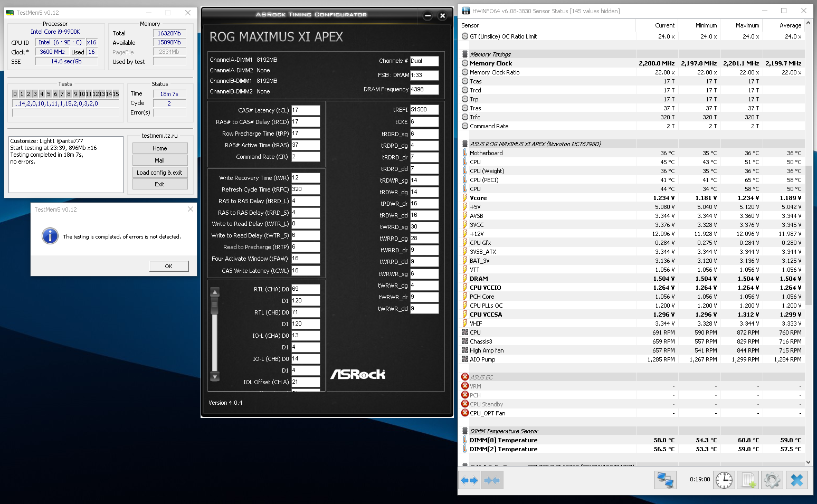Close the ASRock Timing Configurator window

coord(443,16)
